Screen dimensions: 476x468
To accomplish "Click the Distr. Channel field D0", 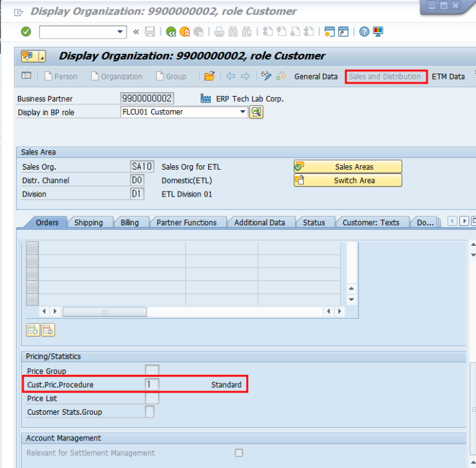I will (x=137, y=180).
